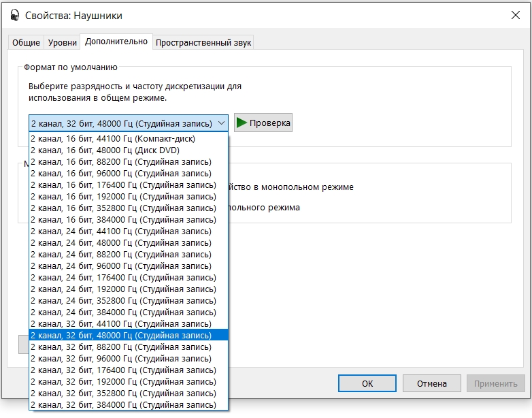532x418 pixels.
Task: Click the headphones icon in title bar
Action: (x=14, y=15)
